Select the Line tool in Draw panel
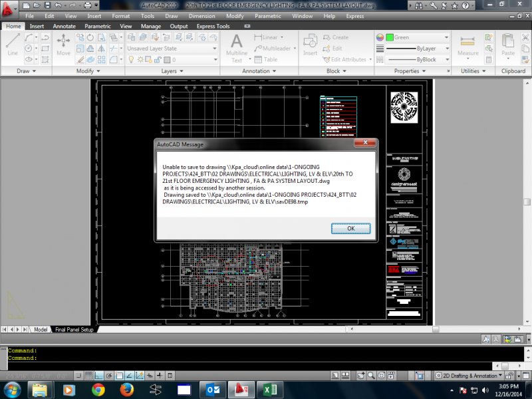 [13, 45]
